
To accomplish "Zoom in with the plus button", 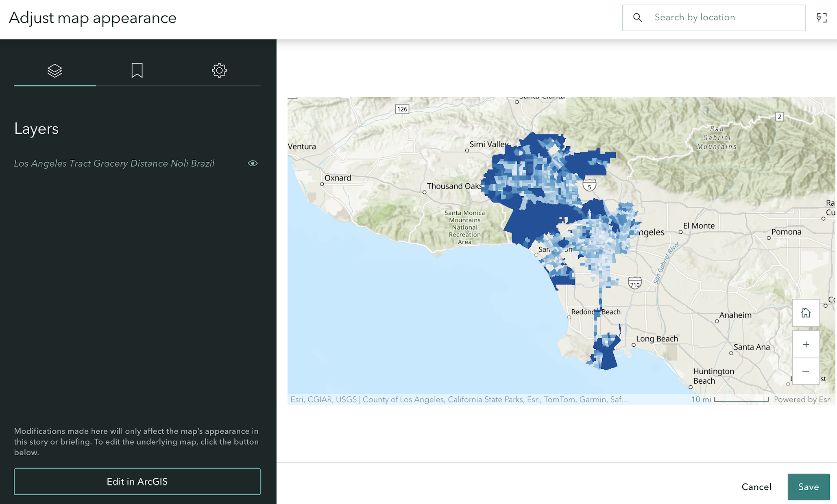I will click(806, 345).
